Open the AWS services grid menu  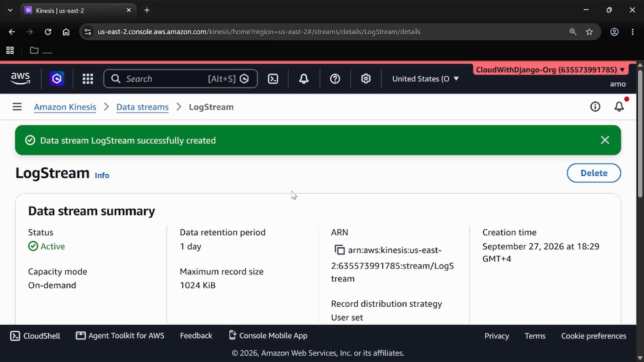coord(88,79)
